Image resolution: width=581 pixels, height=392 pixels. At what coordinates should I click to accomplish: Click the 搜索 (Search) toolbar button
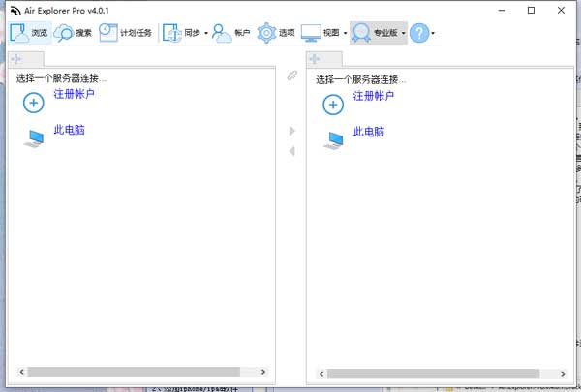coord(74,33)
